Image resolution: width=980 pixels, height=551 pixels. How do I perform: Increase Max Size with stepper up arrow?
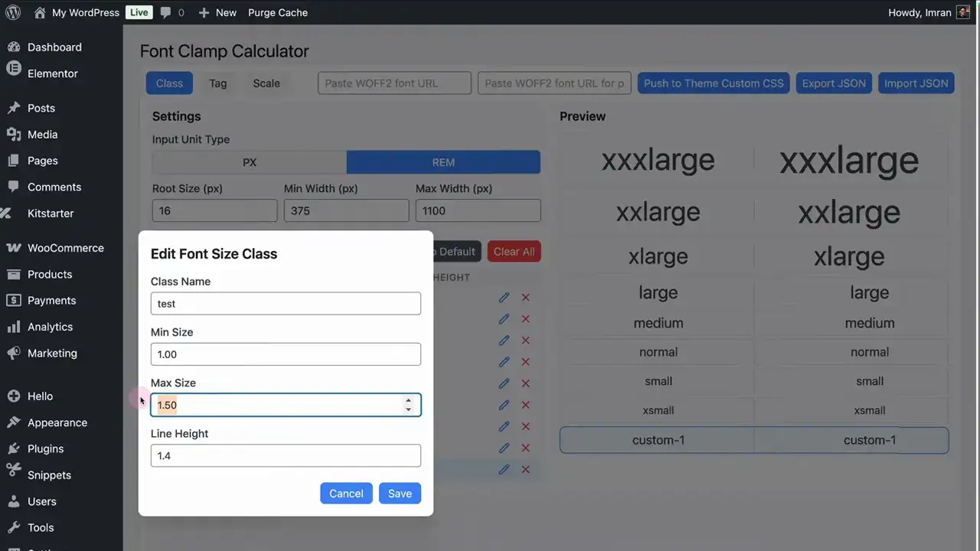pyautogui.click(x=408, y=400)
